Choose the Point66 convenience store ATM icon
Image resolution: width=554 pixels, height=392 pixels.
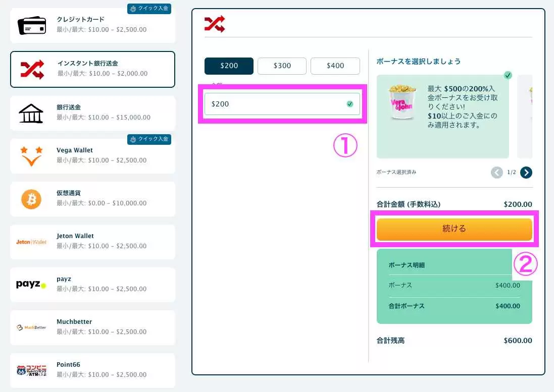tap(31, 370)
